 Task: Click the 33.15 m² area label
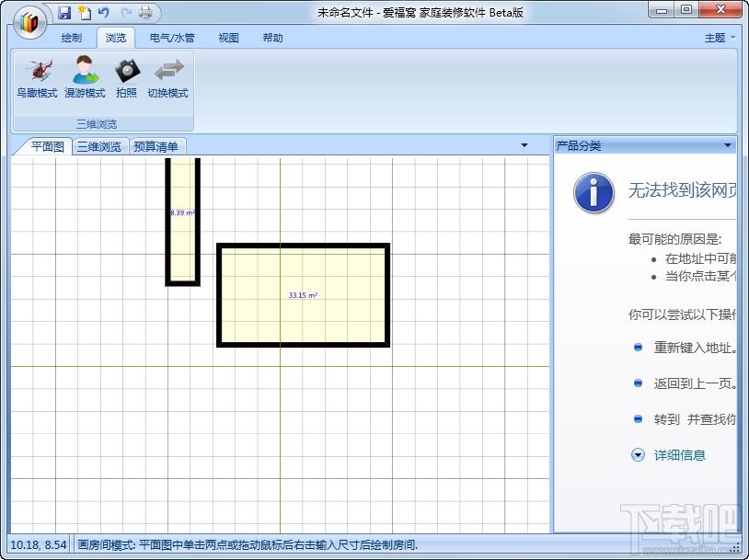(x=303, y=295)
